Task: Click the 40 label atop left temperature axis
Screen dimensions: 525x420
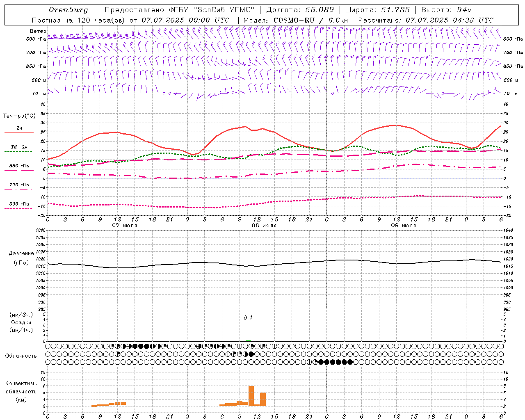Action: (43, 104)
